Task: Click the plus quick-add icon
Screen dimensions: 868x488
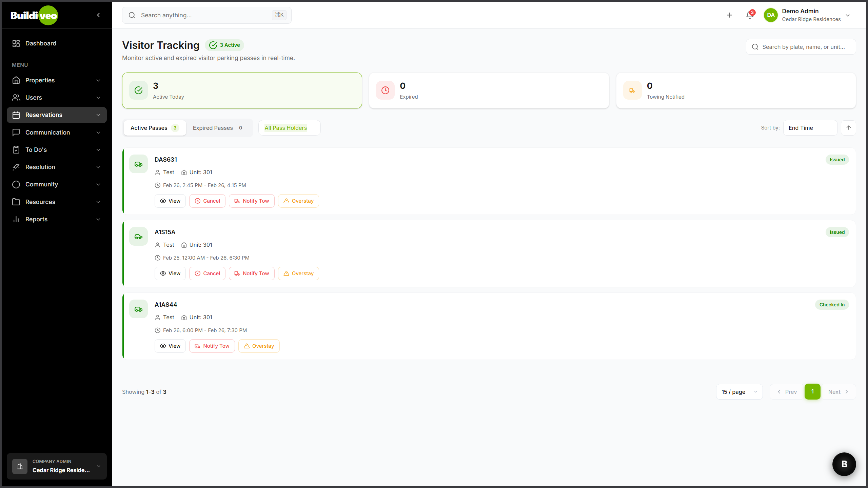Action: tap(729, 15)
